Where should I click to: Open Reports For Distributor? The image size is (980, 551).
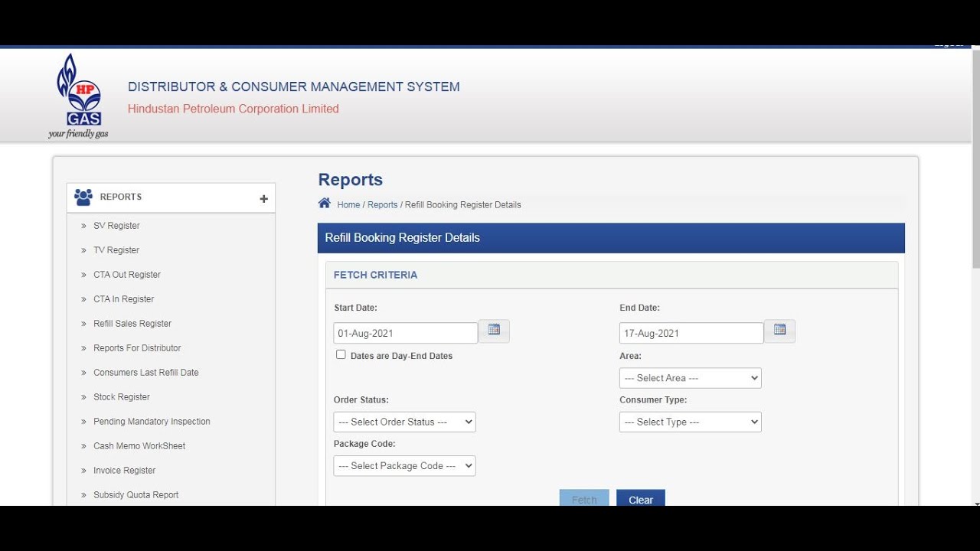point(137,348)
